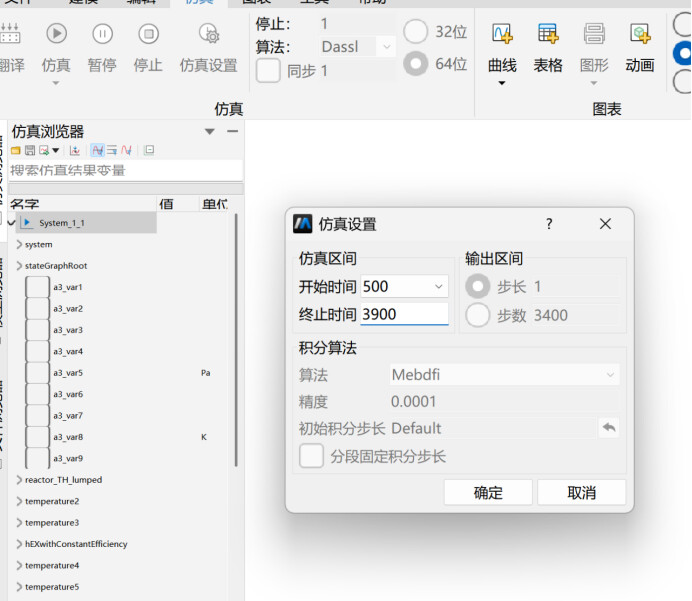
Task: Check the a3_var8 variable box
Action: pyautogui.click(x=38, y=437)
